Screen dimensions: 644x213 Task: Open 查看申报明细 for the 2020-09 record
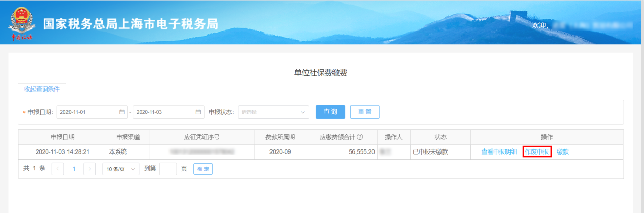pyautogui.click(x=499, y=151)
